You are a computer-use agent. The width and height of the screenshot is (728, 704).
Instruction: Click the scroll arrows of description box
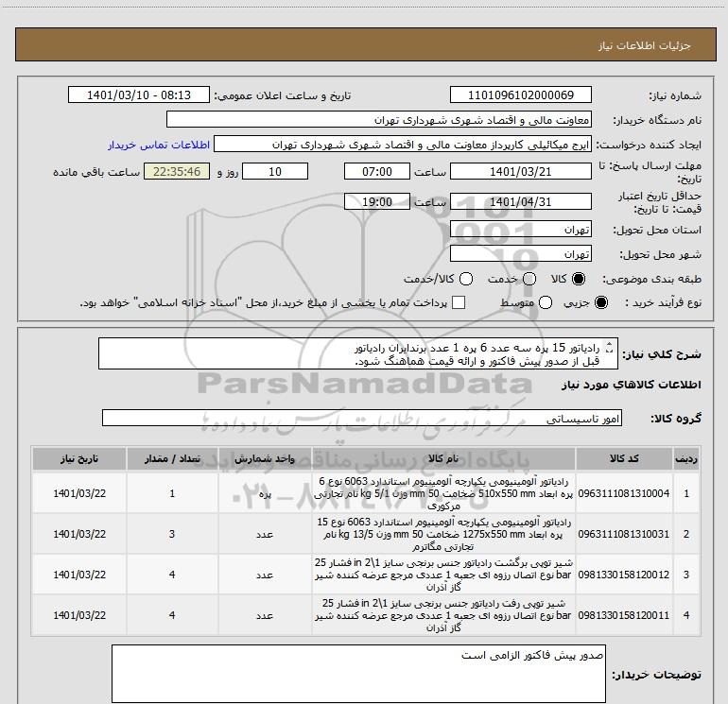click(610, 347)
